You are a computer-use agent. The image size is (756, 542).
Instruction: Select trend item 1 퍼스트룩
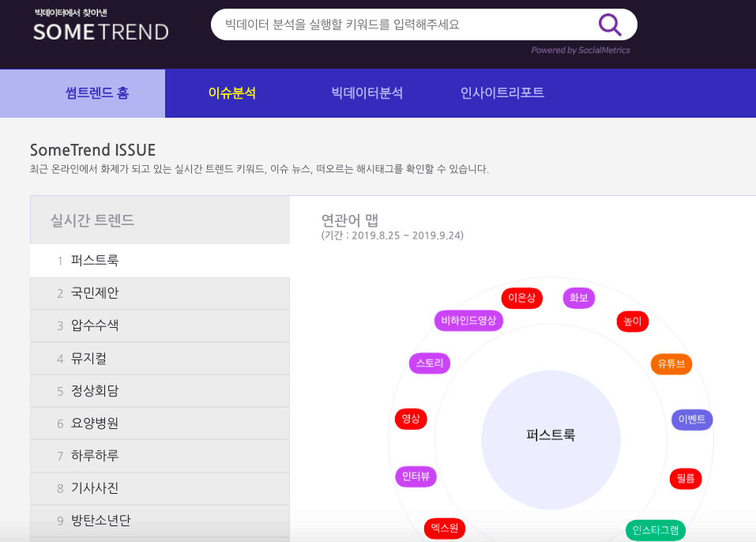coord(95,261)
